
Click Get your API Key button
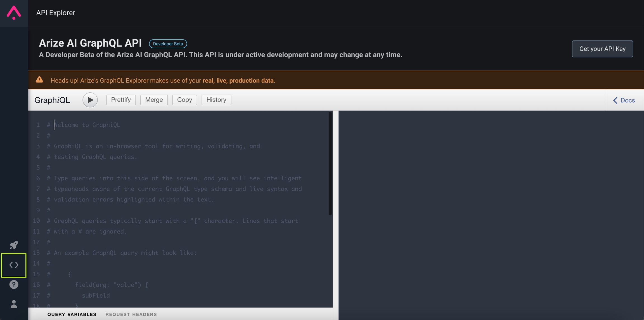(x=602, y=49)
